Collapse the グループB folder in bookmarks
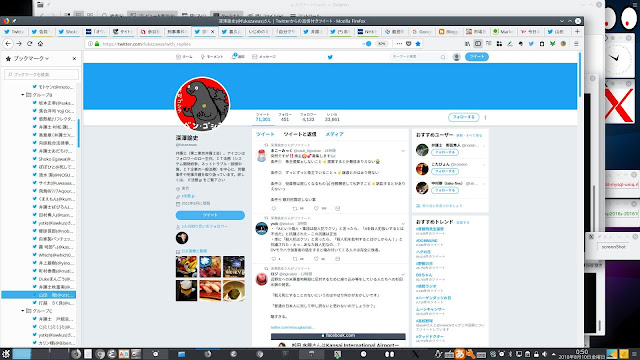Image resolution: width=640 pixels, height=360 pixels. point(23,95)
